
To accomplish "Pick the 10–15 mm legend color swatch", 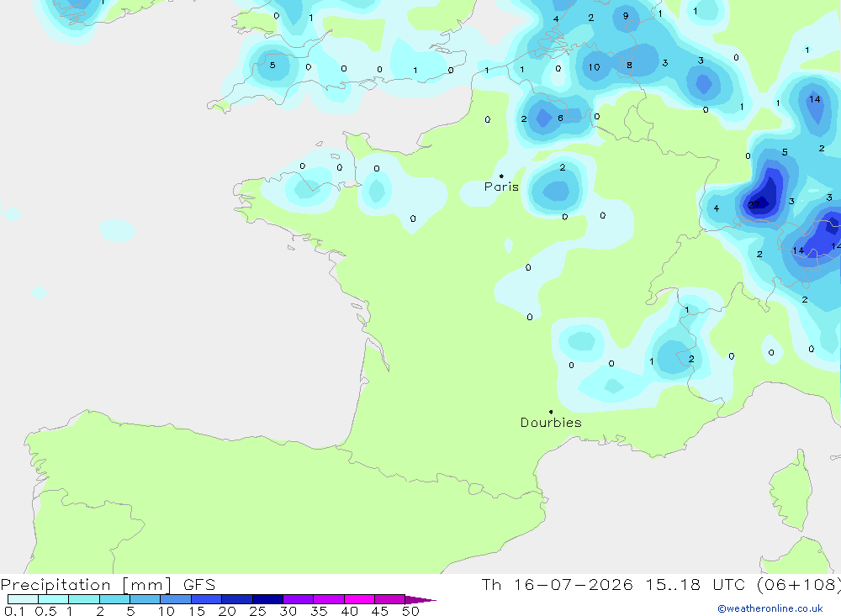I will [x=176, y=599].
